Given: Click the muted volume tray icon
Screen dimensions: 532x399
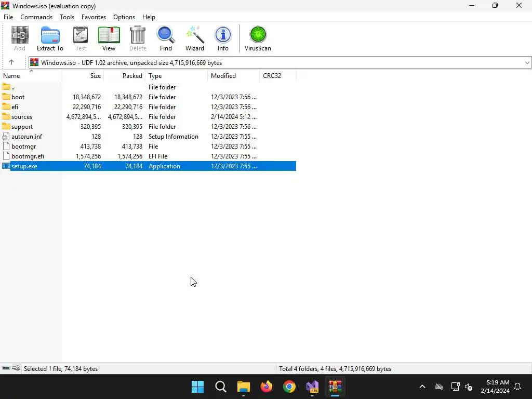Looking at the screenshot, I should 469,387.
